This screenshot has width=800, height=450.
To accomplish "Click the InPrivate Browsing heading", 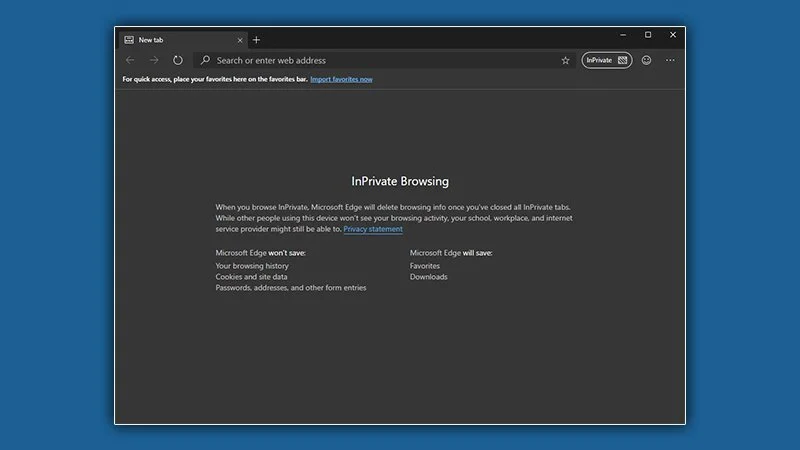I will tap(400, 181).
